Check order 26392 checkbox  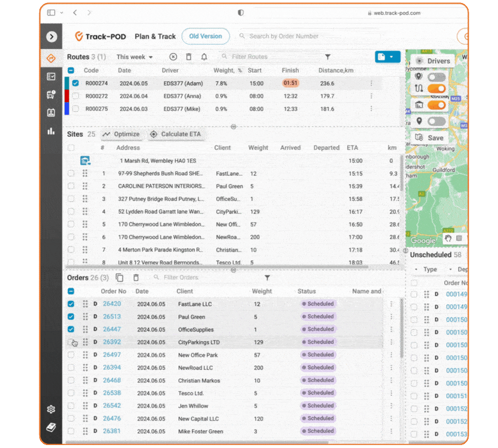(71, 342)
